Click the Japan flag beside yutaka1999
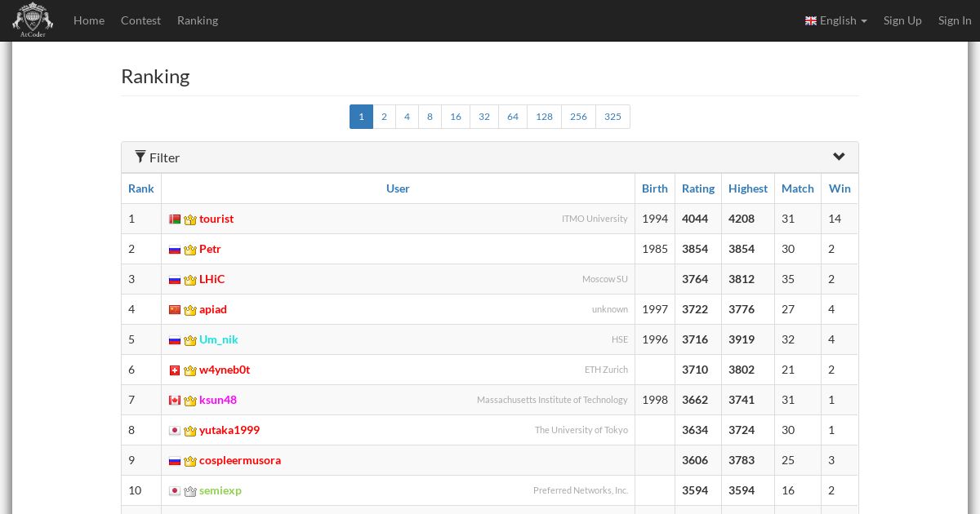This screenshot has width=980, height=514. tap(175, 431)
